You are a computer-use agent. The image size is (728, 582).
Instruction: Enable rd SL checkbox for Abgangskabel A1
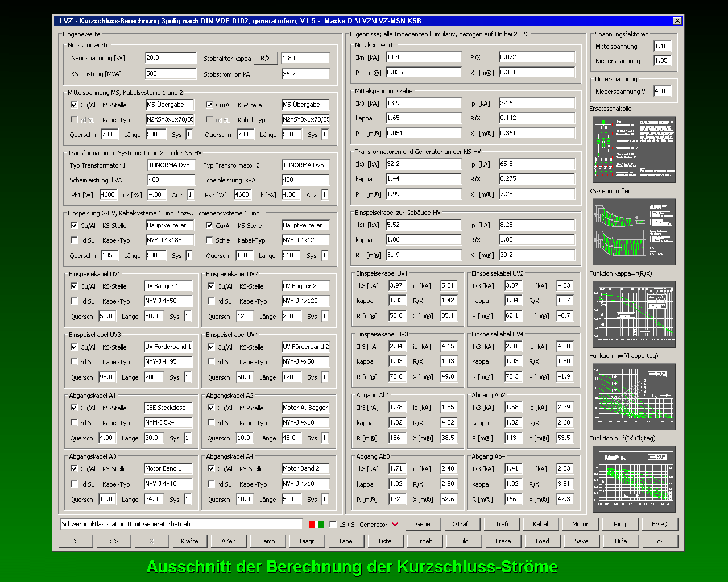(74, 423)
